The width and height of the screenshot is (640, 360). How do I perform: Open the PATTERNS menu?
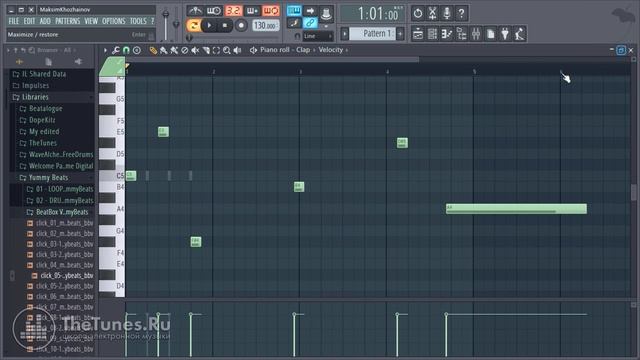(67, 21)
